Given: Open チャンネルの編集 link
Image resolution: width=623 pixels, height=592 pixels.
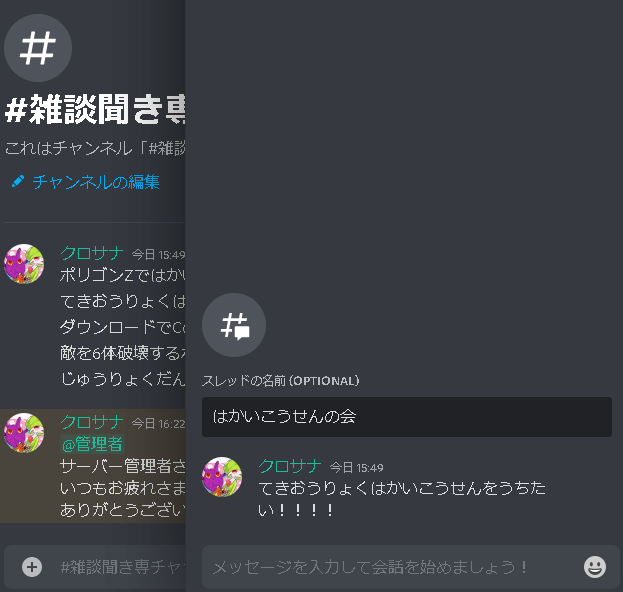Looking at the screenshot, I should 96,182.
